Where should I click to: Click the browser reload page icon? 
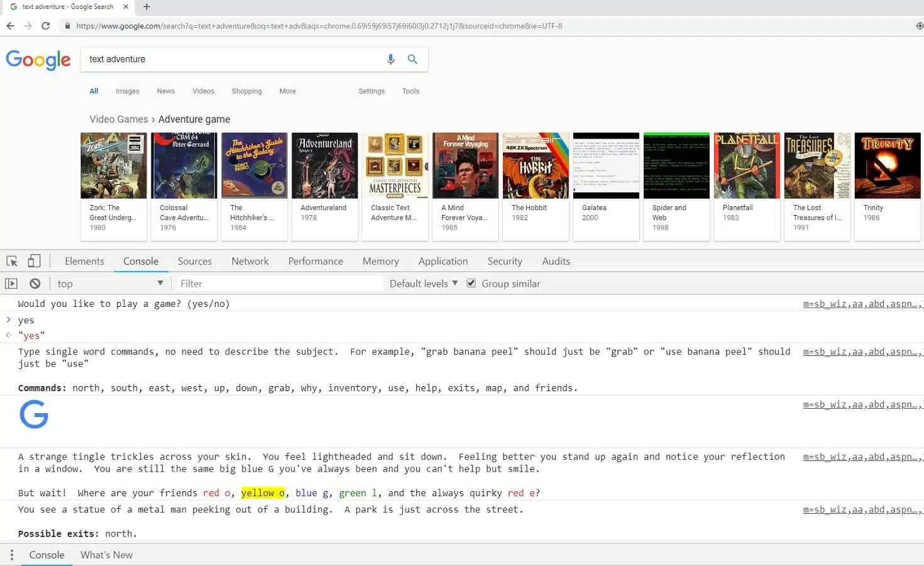(x=45, y=26)
